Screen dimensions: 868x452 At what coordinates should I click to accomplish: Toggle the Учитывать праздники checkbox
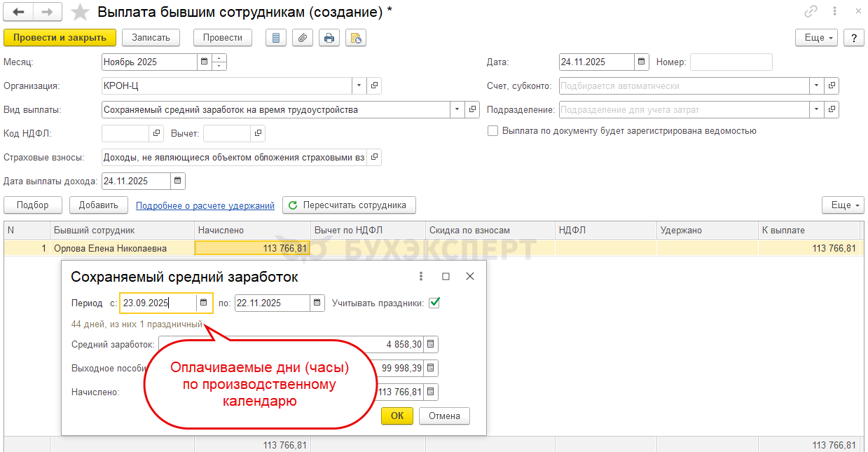pos(434,303)
